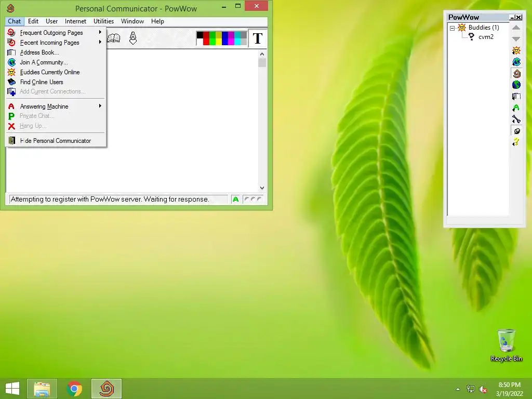Screen dimensions: 532x399
Task: Click blue globe community icon in PowWow sidebar
Action: [516, 62]
